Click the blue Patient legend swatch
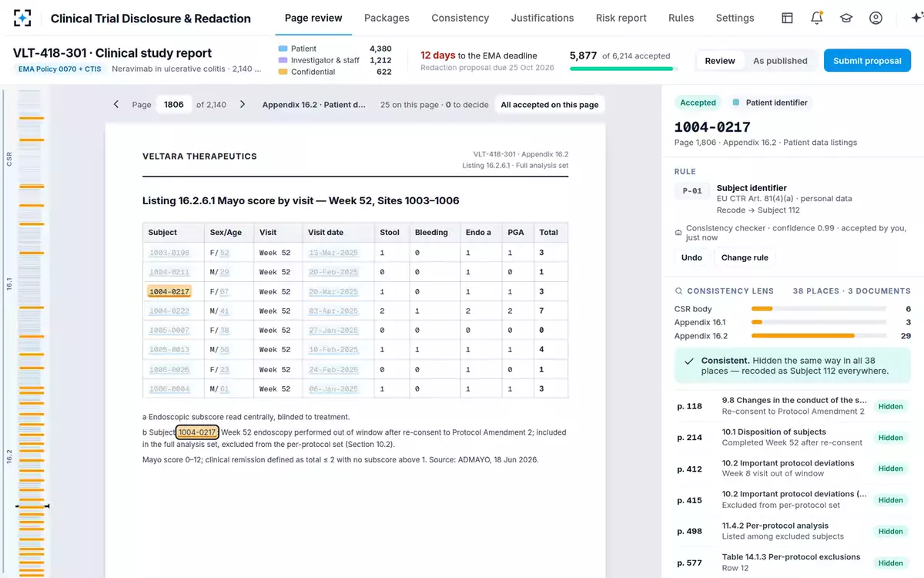Screen dimensions: 924x578 coord(283,49)
